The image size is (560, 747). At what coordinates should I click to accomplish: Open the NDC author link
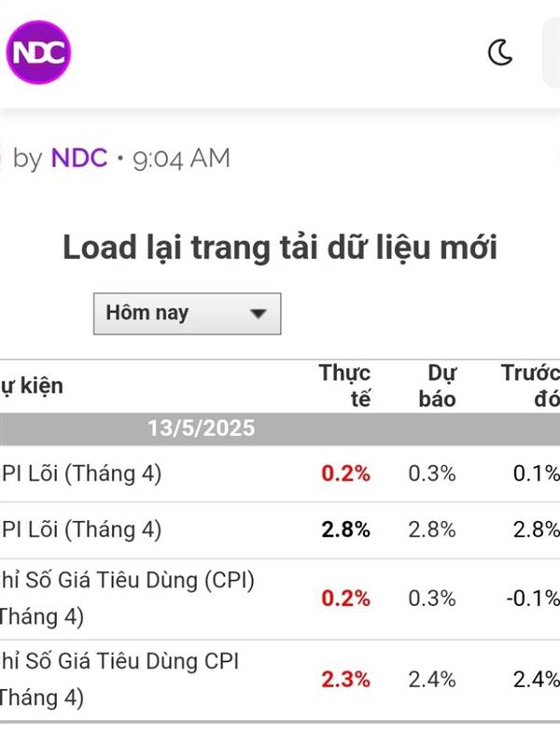coord(79,158)
